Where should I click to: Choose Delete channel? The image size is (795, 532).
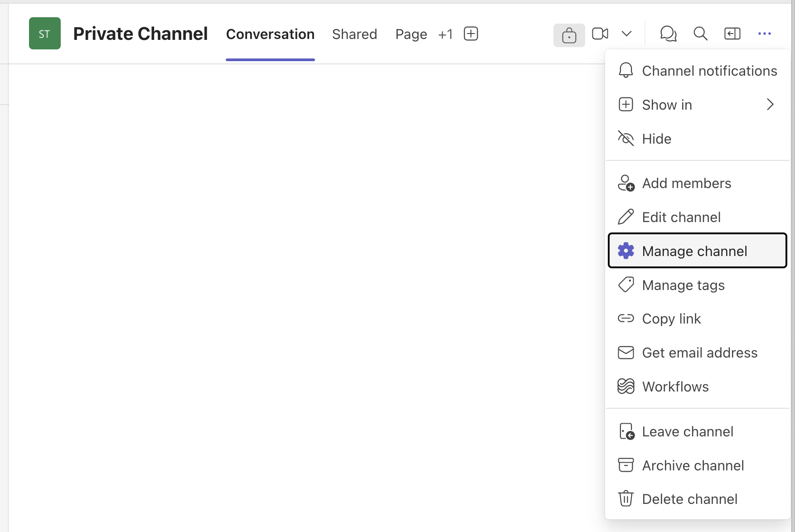[x=698, y=499]
